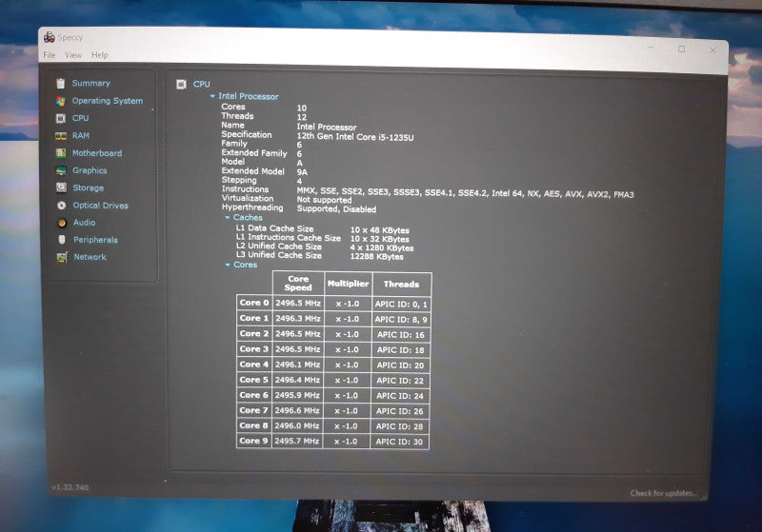Click the APIC ID: 8, 9 cell
The image size is (762, 532).
(x=401, y=320)
